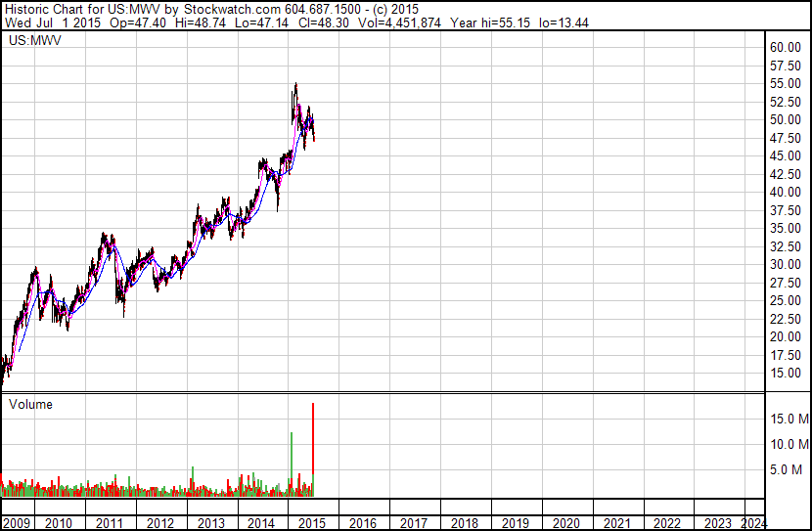Click the price peak near 55.00 in 2015
Viewport: 812px width, 531px height.
tap(295, 84)
